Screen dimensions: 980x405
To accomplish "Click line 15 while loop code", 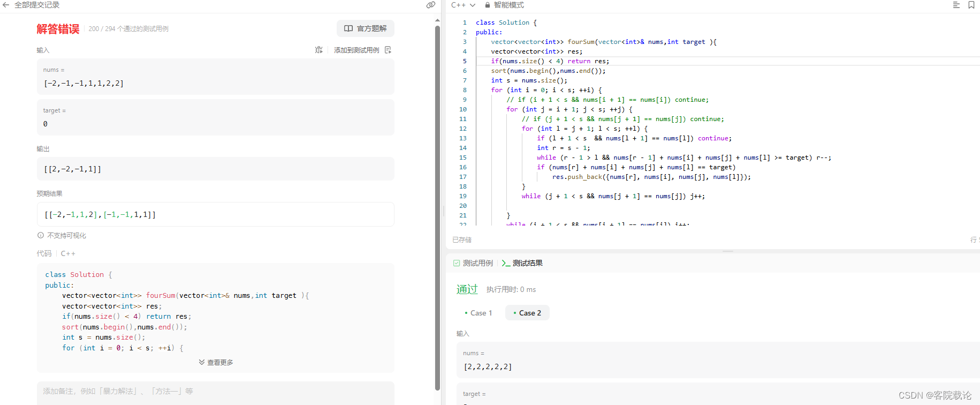I will [x=683, y=157].
